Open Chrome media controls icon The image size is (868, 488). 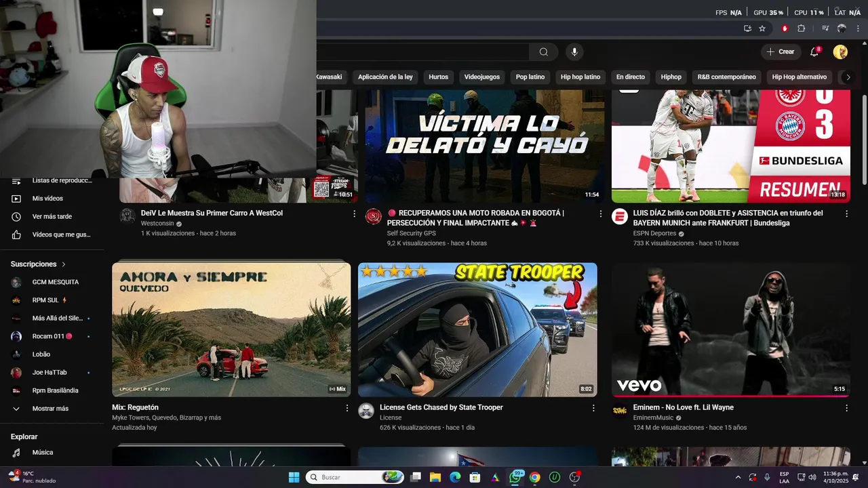[x=825, y=28]
